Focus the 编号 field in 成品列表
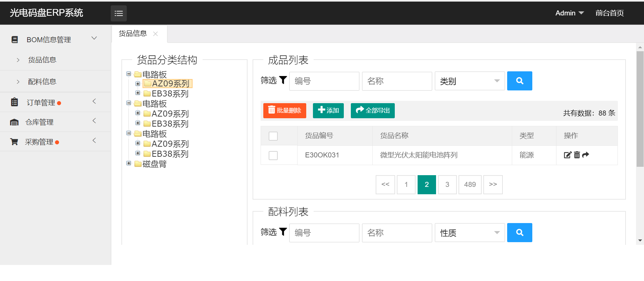This screenshot has height=281, width=644. click(x=324, y=81)
